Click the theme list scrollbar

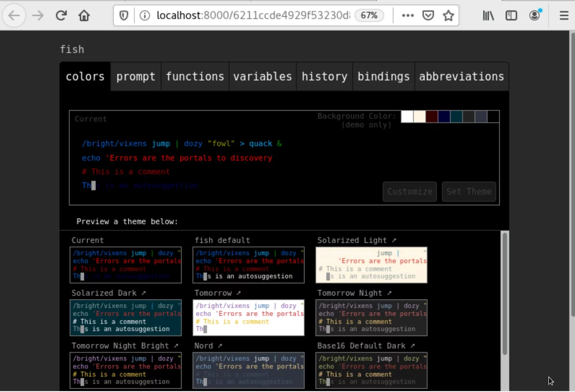505,294
